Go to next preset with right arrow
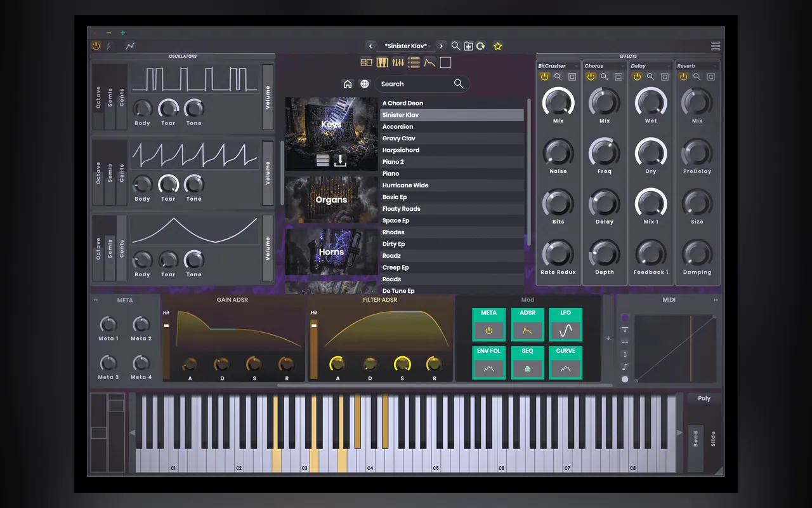This screenshot has height=508, width=812. [x=442, y=46]
